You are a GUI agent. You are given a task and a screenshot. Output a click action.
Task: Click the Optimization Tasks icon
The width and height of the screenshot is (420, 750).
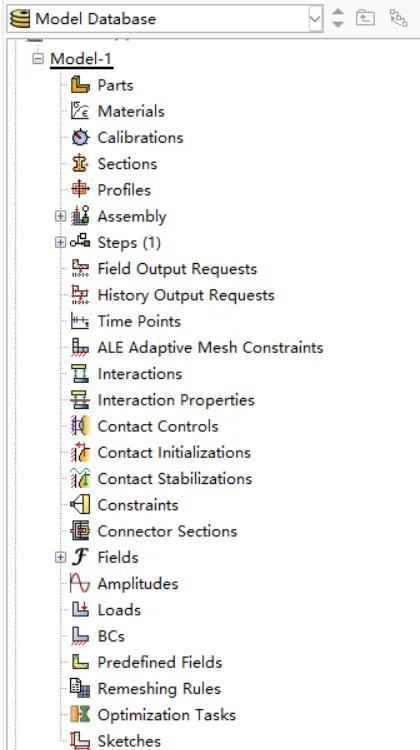pos(80,715)
